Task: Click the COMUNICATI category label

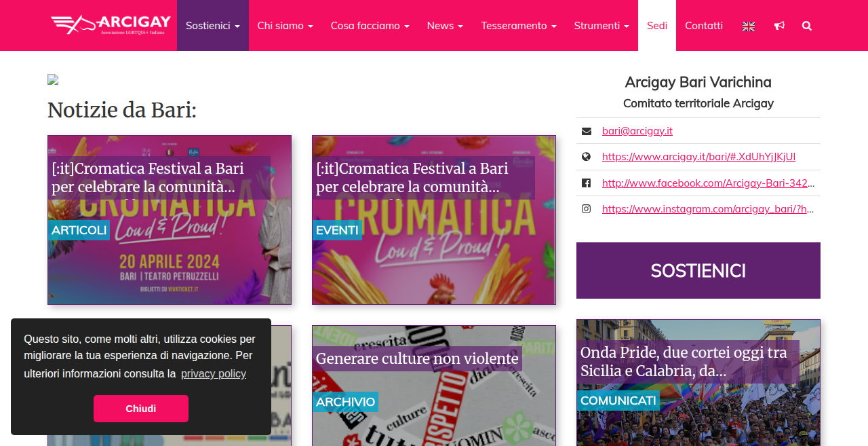Action: click(618, 401)
